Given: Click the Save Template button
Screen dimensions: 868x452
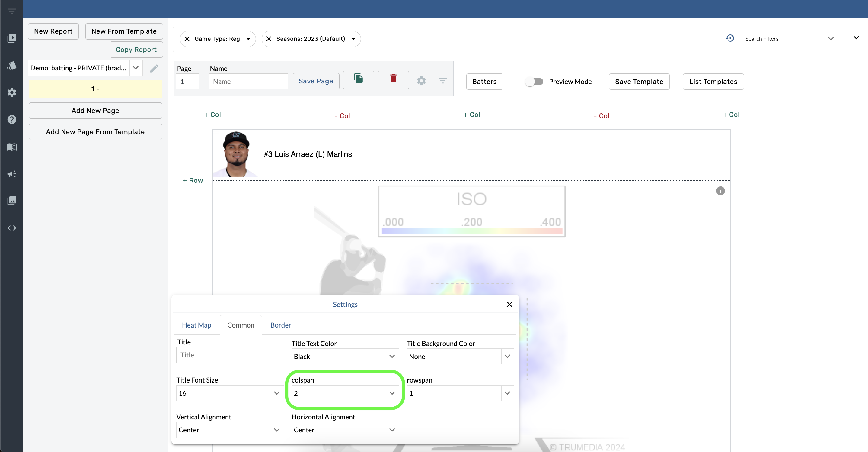Looking at the screenshot, I should 639,81.
